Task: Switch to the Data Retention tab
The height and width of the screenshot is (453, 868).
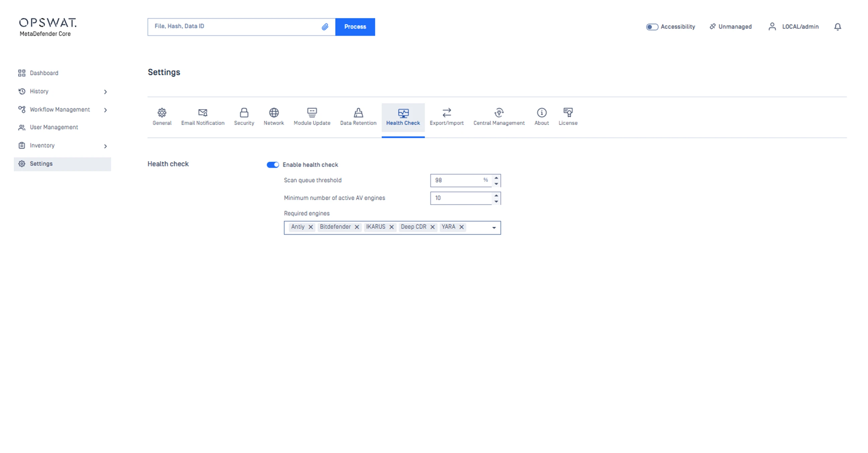Action: [x=358, y=117]
